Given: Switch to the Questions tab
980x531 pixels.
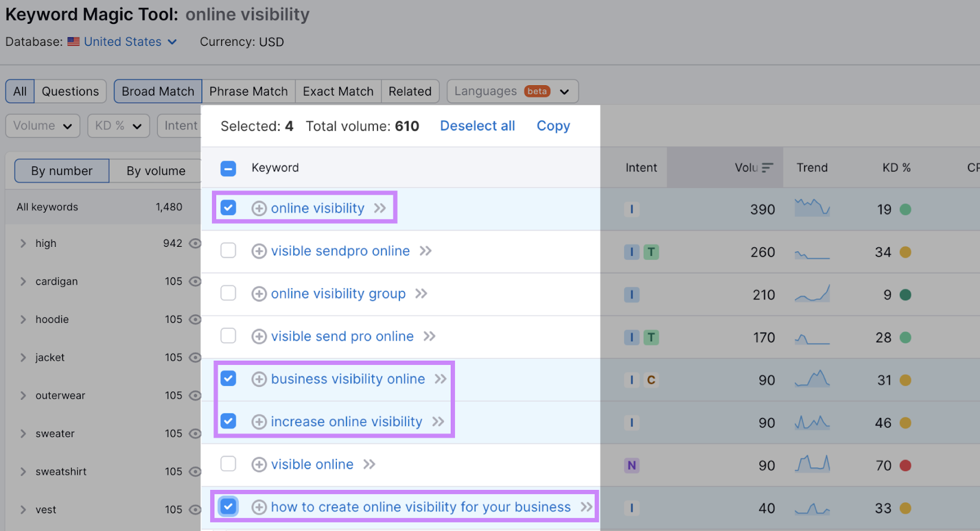Looking at the screenshot, I should coord(70,91).
